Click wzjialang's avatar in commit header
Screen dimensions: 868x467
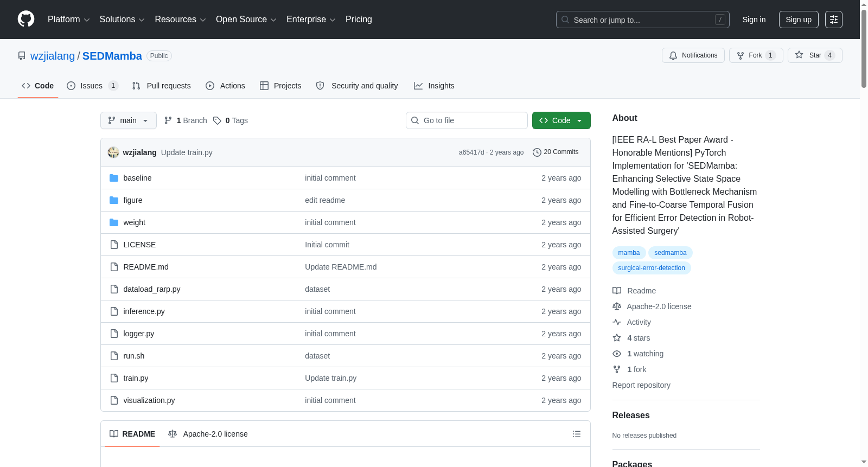(x=113, y=152)
